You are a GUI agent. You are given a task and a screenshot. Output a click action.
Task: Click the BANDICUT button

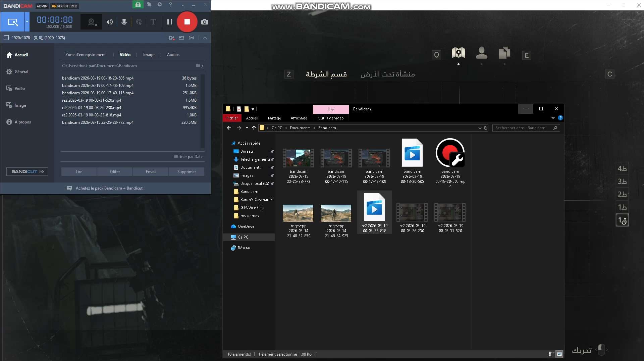pos(27,171)
